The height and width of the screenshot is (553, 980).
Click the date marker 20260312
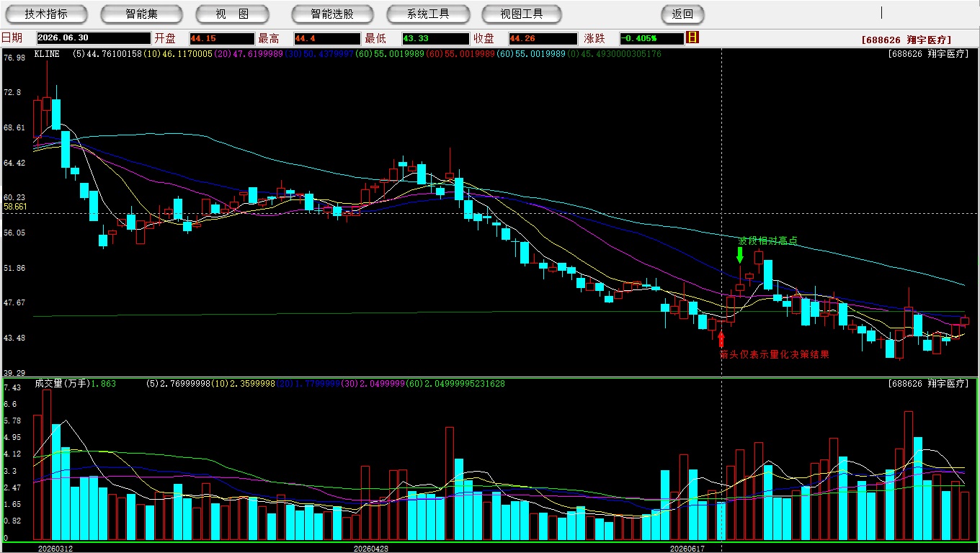tap(55, 549)
